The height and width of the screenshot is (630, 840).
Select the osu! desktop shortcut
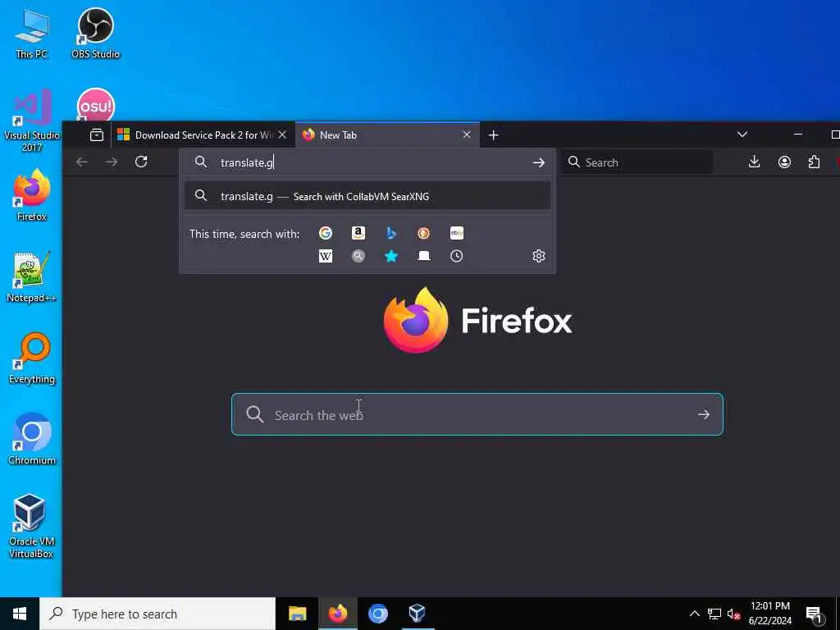[x=95, y=105]
